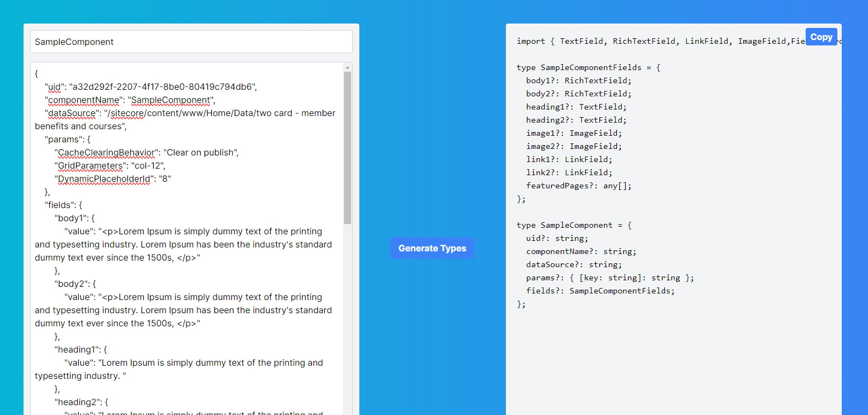Click the "body2": { line
Viewport: 868px width, 415px height.
[x=75, y=284]
